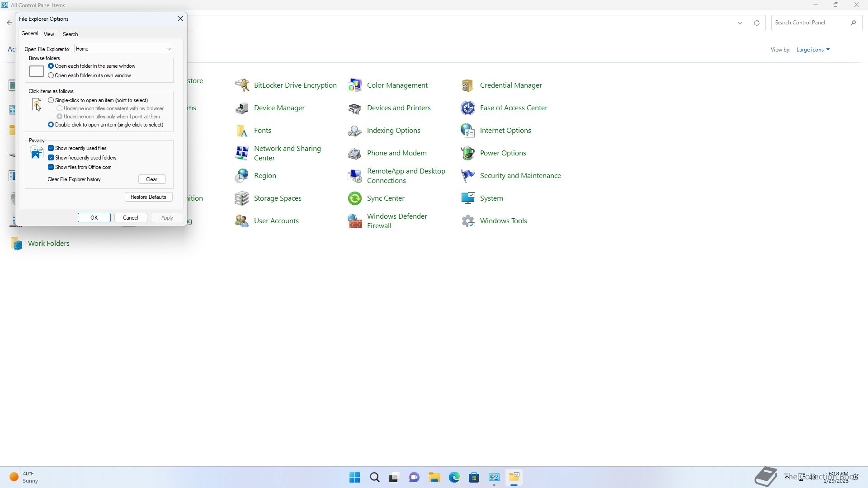Toggle Show recently used files checkbox

(x=51, y=148)
